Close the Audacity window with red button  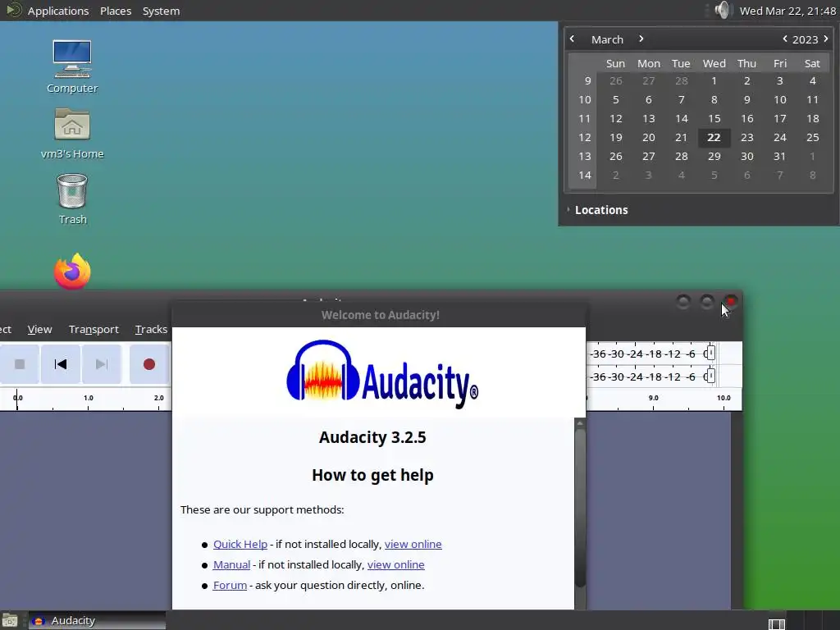pos(731,302)
